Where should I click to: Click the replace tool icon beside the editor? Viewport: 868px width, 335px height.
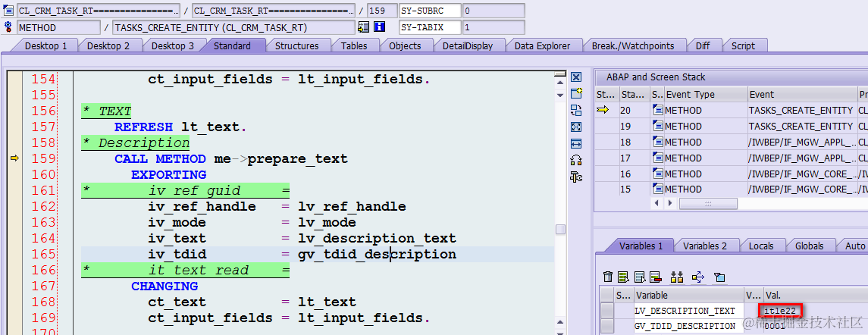576,110
